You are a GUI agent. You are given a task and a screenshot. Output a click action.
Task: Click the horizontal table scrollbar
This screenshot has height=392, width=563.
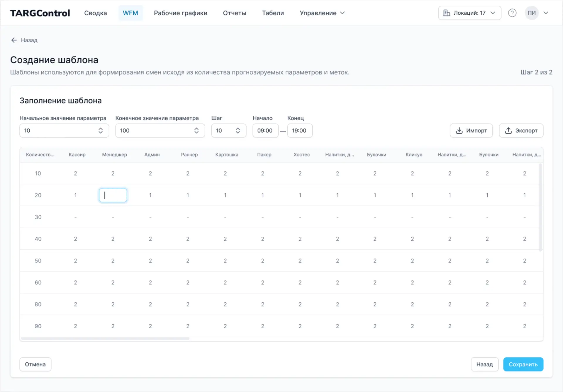(106, 338)
